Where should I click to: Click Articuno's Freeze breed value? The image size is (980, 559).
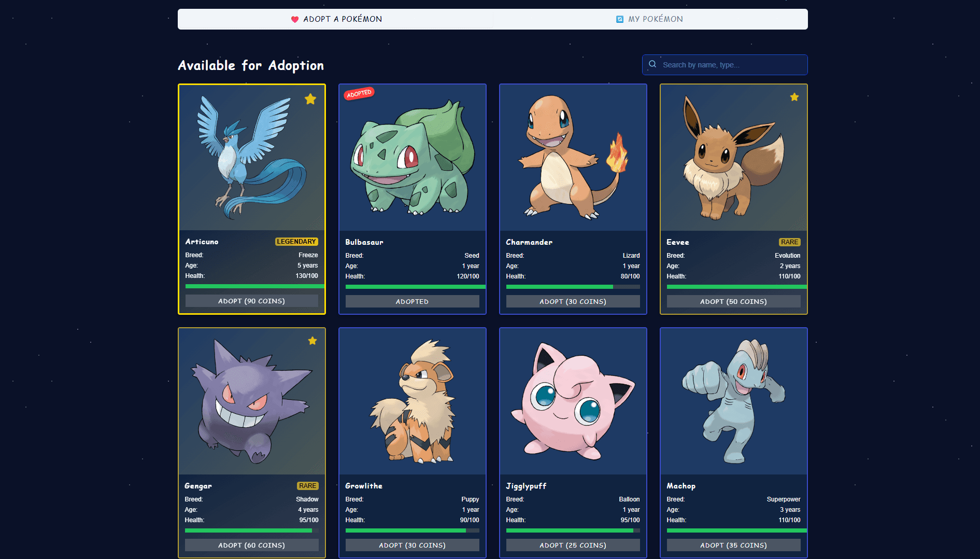[x=308, y=255]
